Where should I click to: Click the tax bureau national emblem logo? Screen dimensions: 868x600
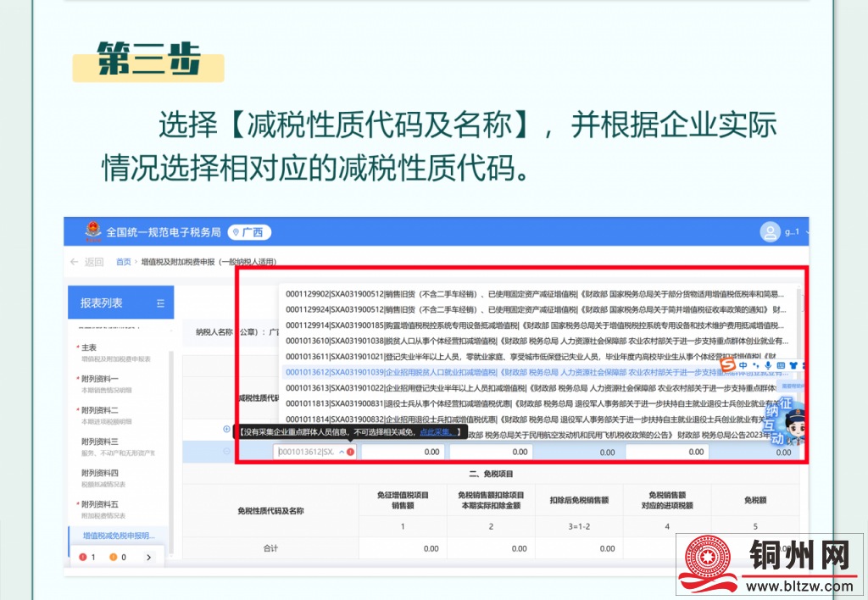(93, 231)
